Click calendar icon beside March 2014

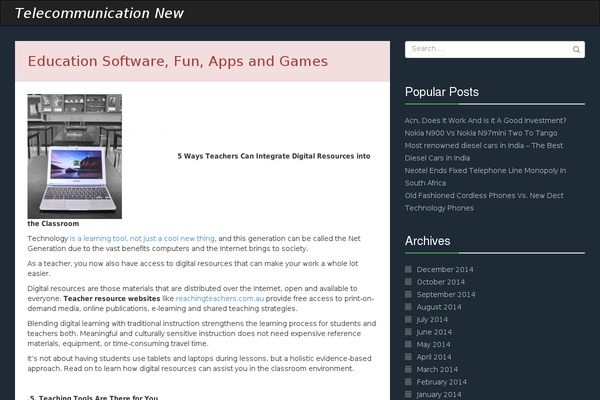coord(408,369)
